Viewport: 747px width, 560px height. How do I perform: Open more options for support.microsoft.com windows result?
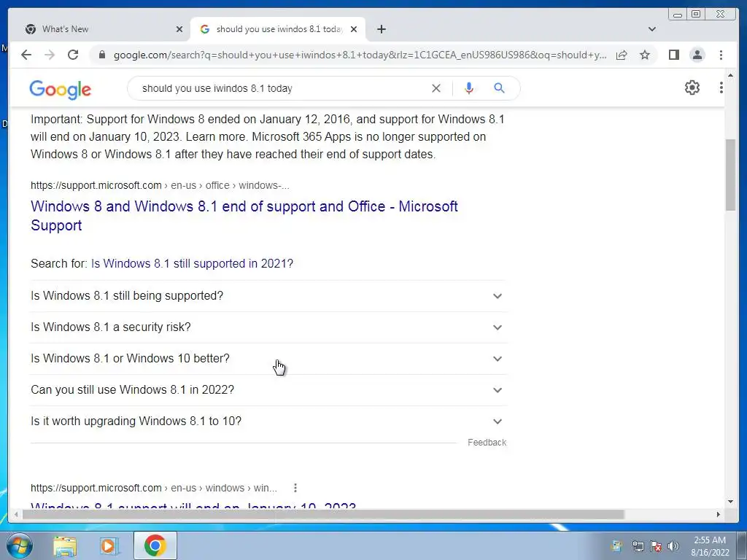pos(295,488)
